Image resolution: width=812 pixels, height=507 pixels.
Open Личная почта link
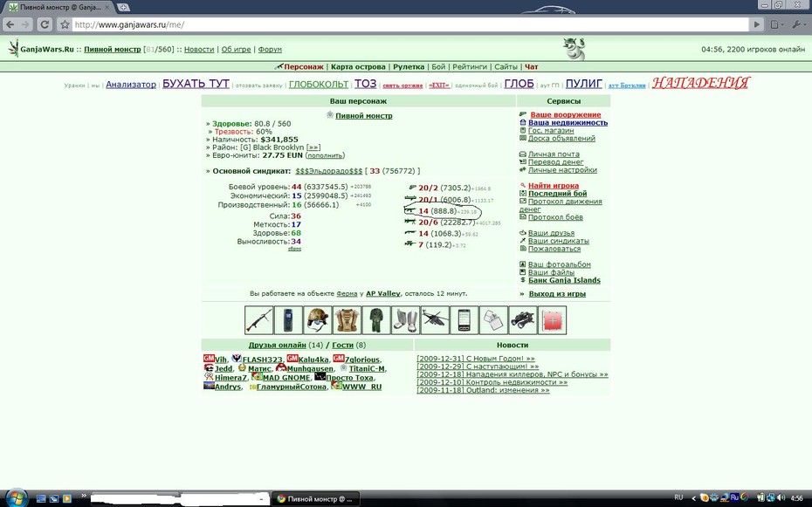pos(554,154)
